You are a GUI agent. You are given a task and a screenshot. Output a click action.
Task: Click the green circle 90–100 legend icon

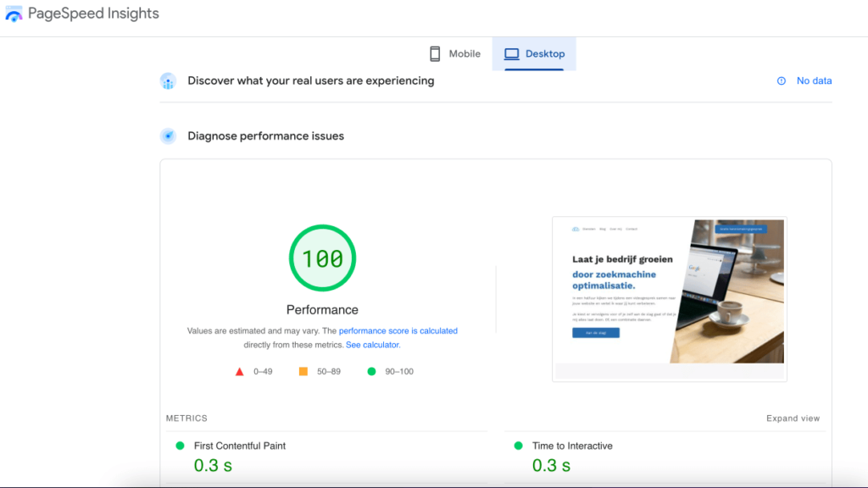coord(371,371)
